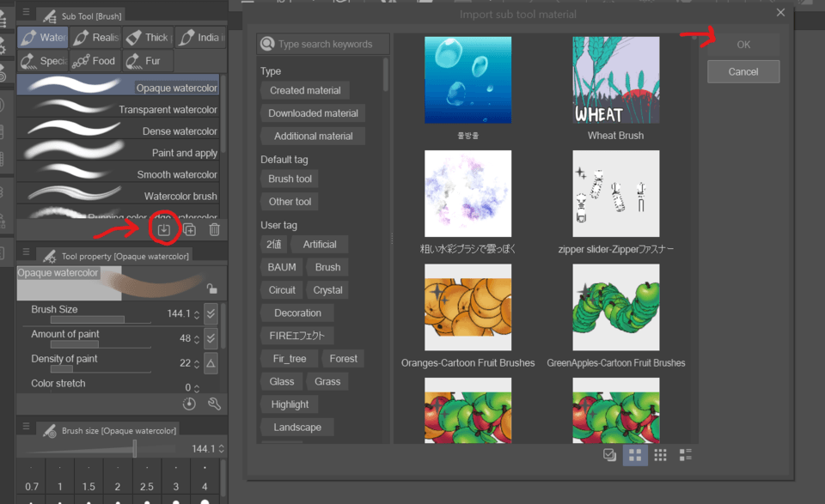
Task: Click the duplicate sub tool icon
Action: (189, 229)
